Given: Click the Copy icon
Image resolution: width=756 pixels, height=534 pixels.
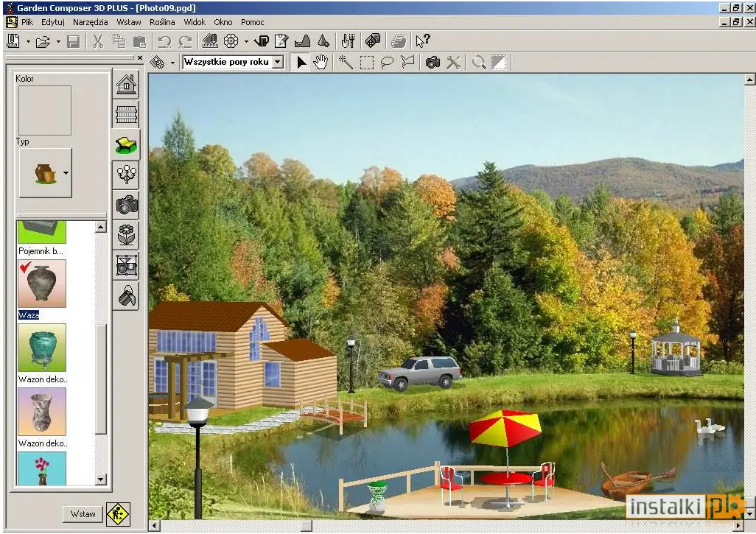Looking at the screenshot, I should [119, 41].
